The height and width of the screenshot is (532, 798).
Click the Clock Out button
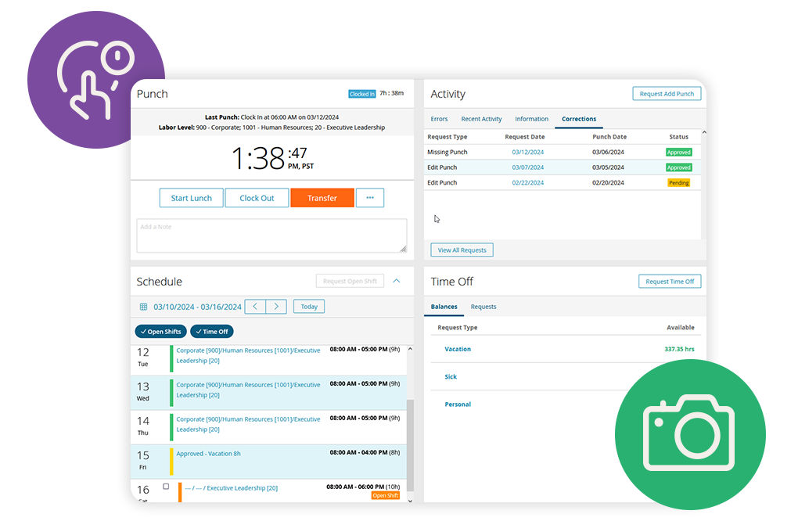pos(257,198)
